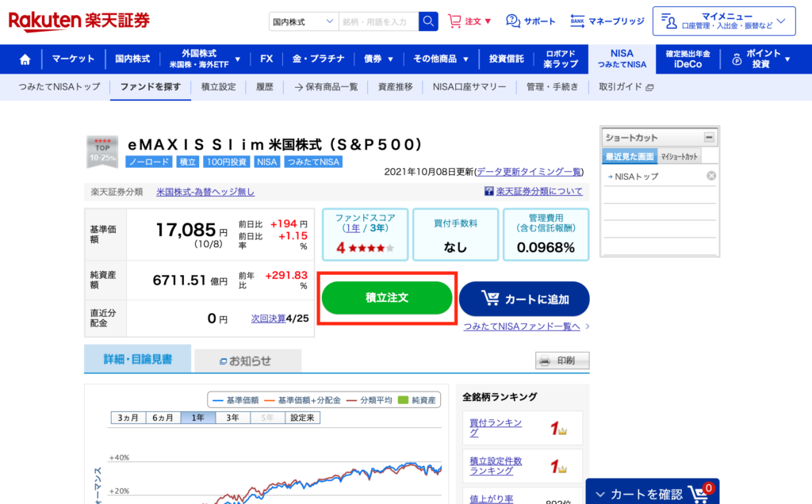This screenshot has width=812, height=504.
Task: Focus the 銘柄・用語を入力 search field
Action: tap(378, 21)
